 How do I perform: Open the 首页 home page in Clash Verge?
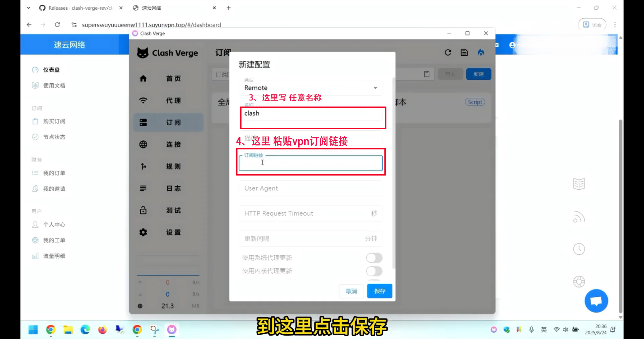click(168, 78)
